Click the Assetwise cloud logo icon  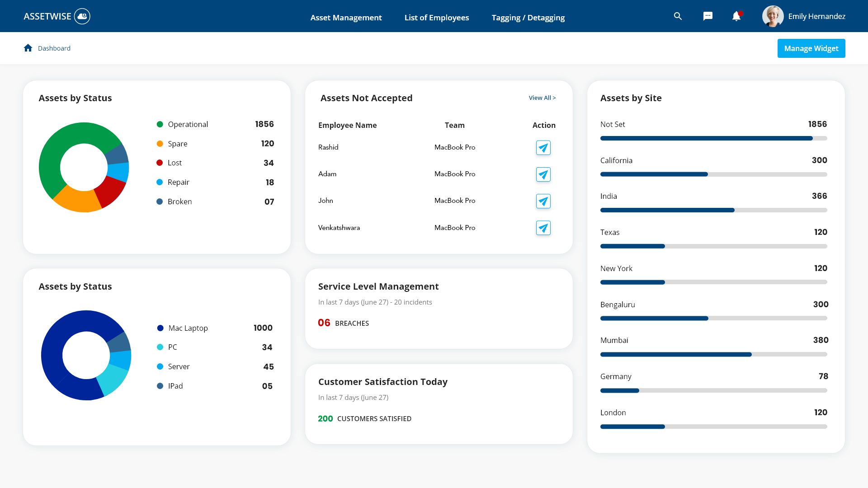(82, 16)
